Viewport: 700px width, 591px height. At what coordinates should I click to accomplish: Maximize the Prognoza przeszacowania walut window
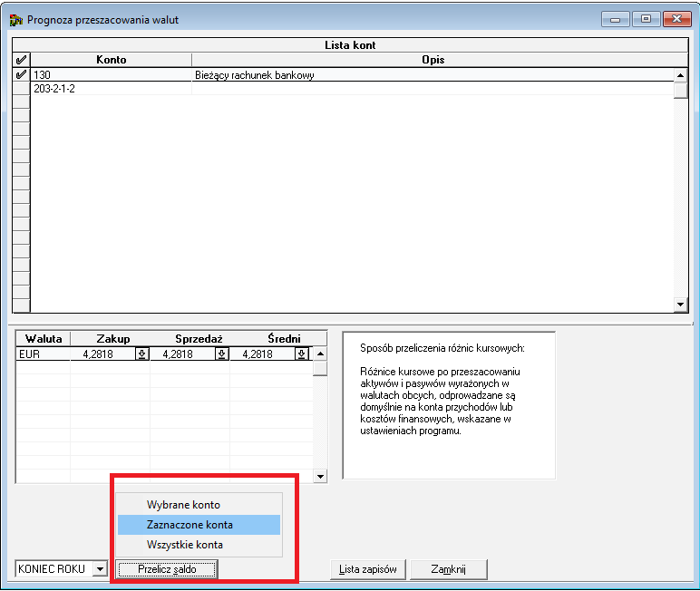(x=646, y=20)
